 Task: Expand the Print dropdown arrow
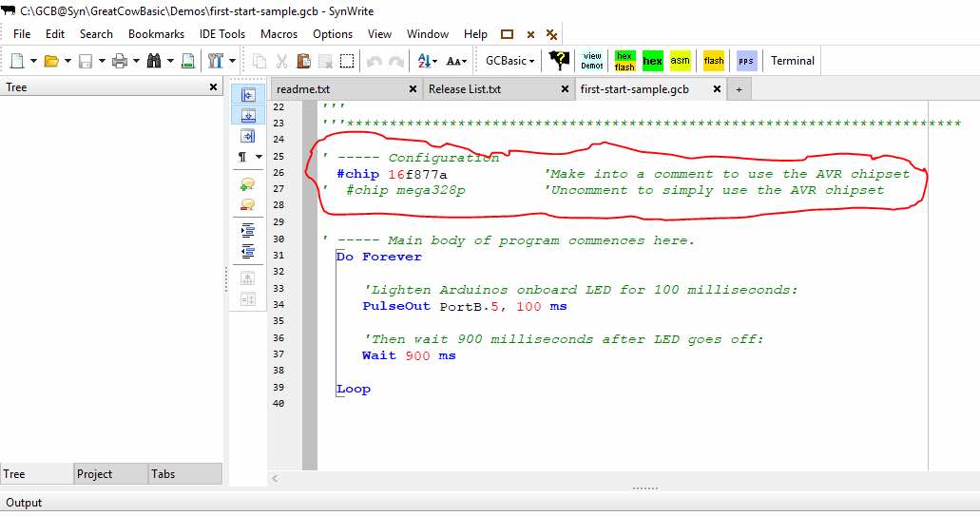[136, 61]
